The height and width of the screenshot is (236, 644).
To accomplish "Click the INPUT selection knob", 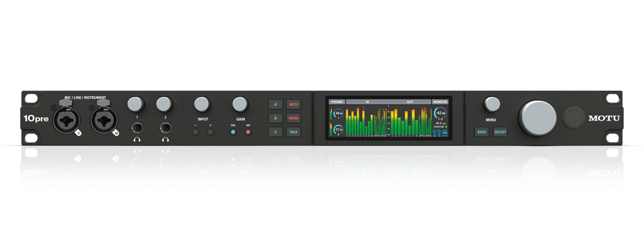I will [202, 104].
